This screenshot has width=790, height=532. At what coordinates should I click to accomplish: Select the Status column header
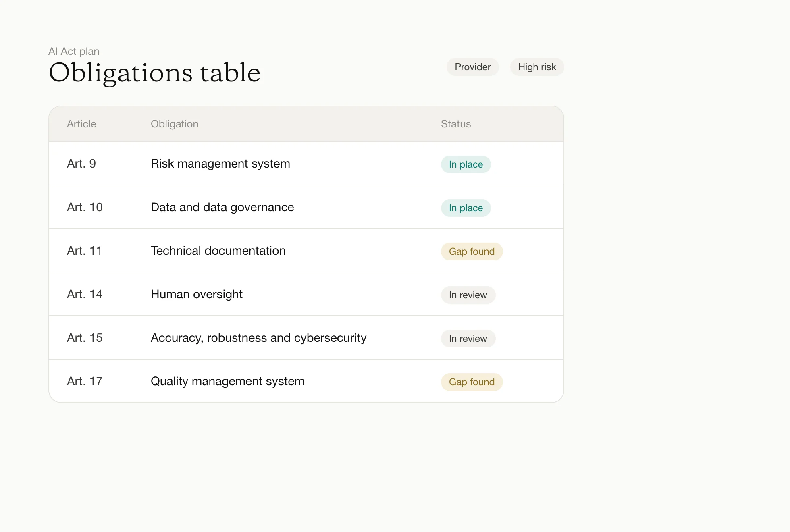click(x=455, y=124)
